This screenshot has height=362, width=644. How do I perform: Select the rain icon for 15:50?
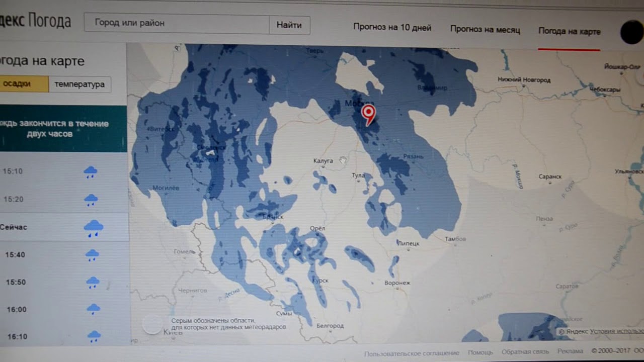(93, 283)
